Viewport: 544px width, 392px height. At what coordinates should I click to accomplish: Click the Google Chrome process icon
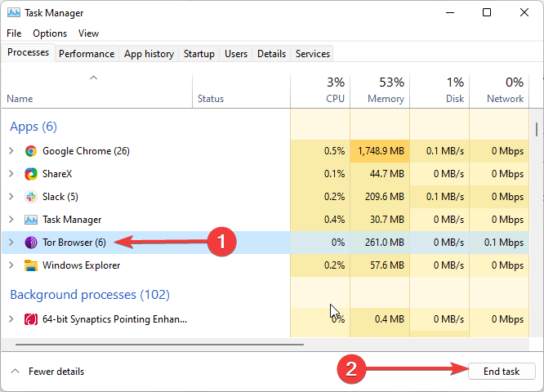pos(31,151)
